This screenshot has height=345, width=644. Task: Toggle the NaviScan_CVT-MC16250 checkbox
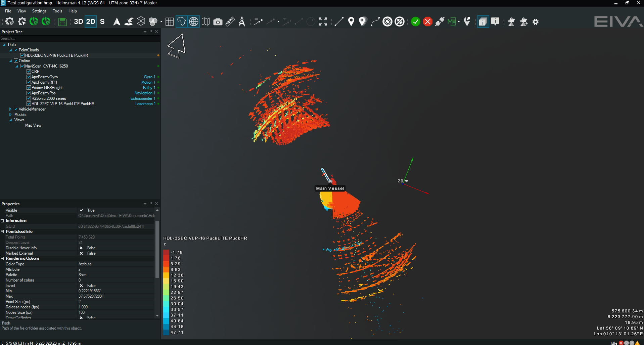click(x=22, y=66)
